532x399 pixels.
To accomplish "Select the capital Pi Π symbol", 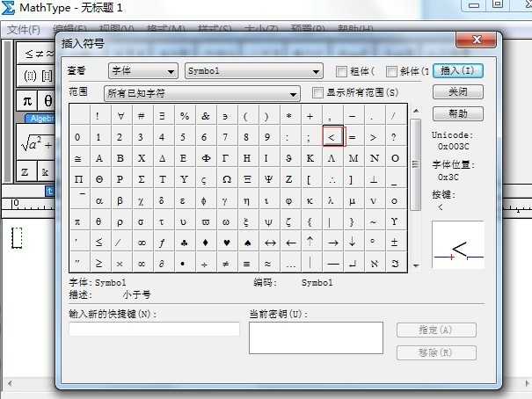I will 78,179.
